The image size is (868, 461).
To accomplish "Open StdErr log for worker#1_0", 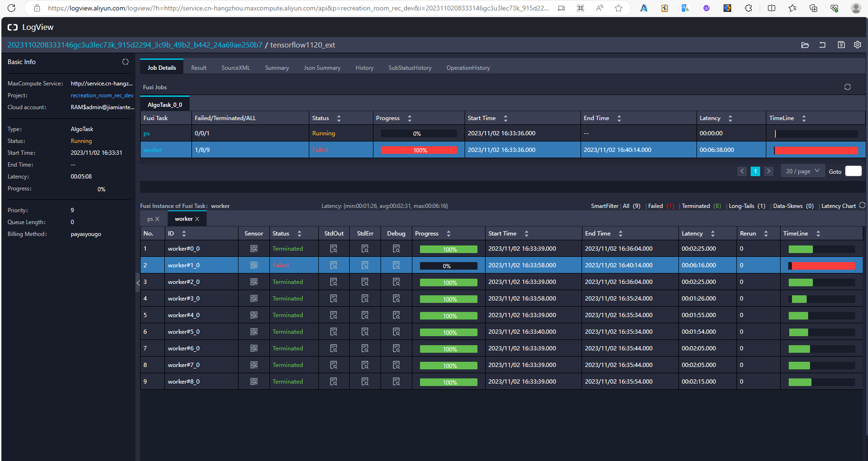I will click(x=365, y=265).
